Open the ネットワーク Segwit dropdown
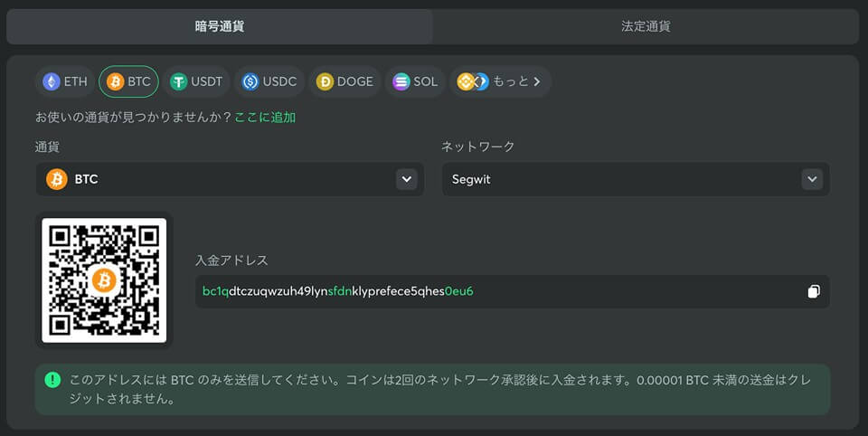The width and height of the screenshot is (868, 436). click(x=636, y=179)
